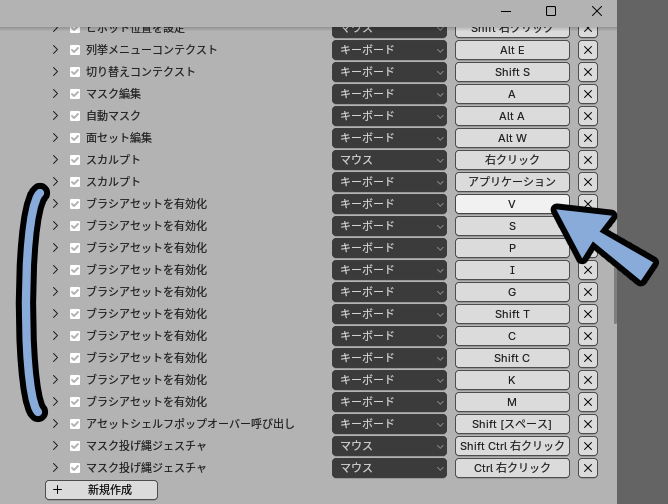Disable the 列挙メニューコンテクスト checkbox
Image resolution: width=668 pixels, height=504 pixels.
point(75,50)
